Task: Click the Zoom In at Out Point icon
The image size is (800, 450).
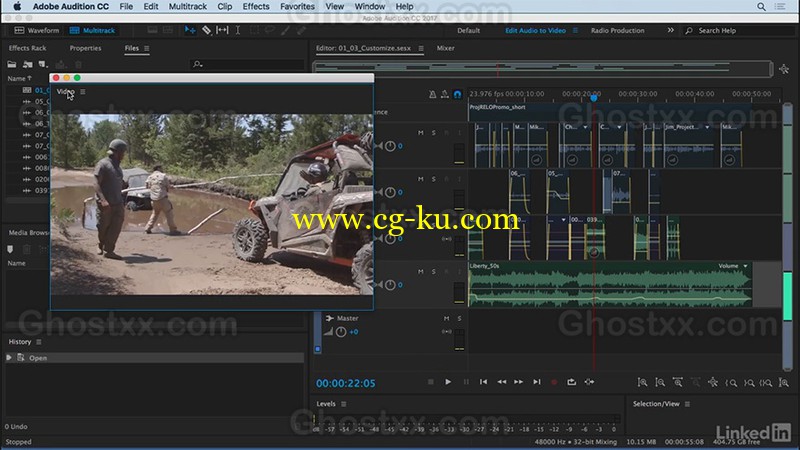Action: 748,382
